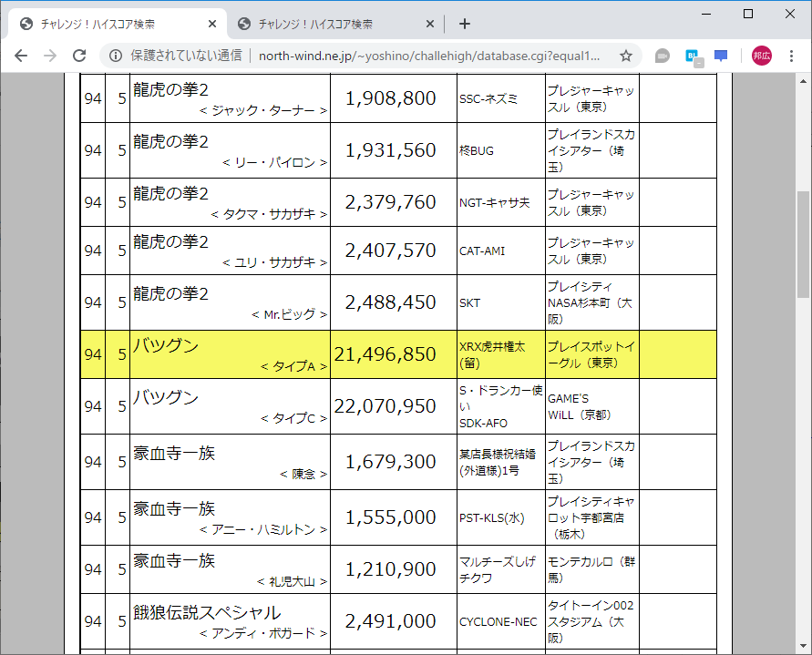Click 豪血寺一族 陳念 label
This screenshot has width=812, height=655.
point(303,474)
